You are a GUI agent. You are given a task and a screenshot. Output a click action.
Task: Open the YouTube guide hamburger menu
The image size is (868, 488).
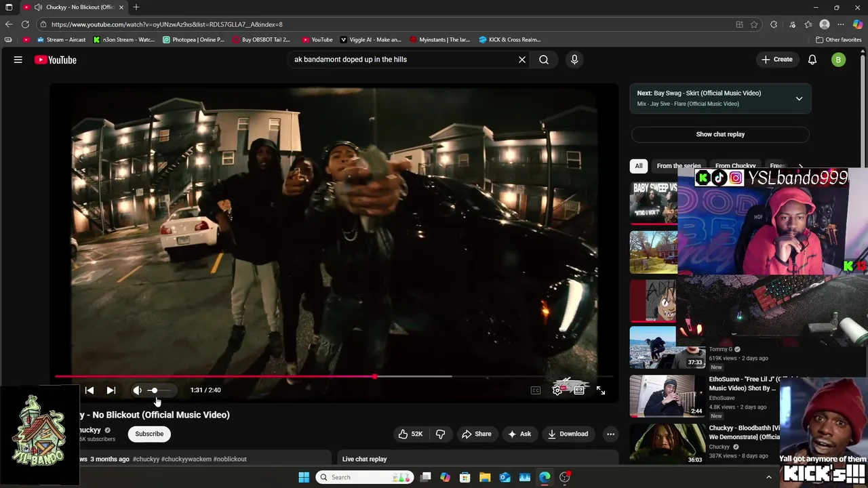click(18, 60)
